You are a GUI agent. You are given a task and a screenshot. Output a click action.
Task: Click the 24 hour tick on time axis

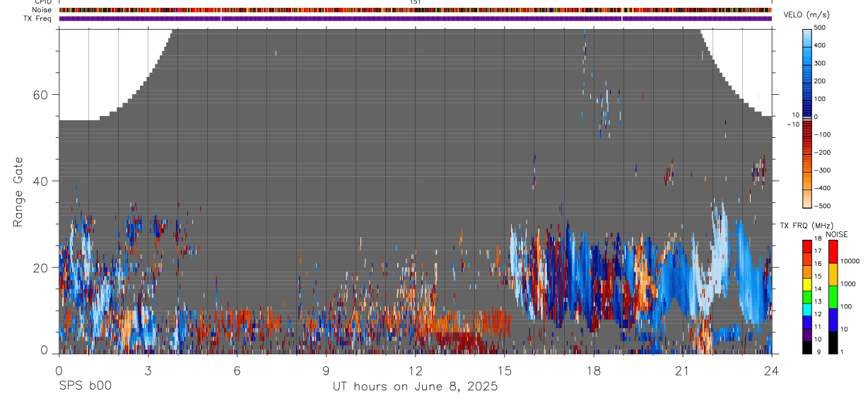tap(772, 371)
